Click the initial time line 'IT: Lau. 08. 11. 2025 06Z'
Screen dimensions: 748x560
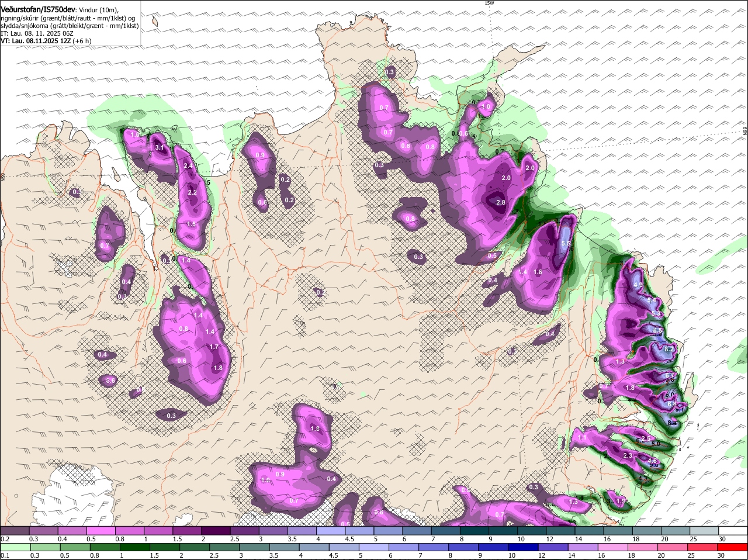click(x=37, y=34)
